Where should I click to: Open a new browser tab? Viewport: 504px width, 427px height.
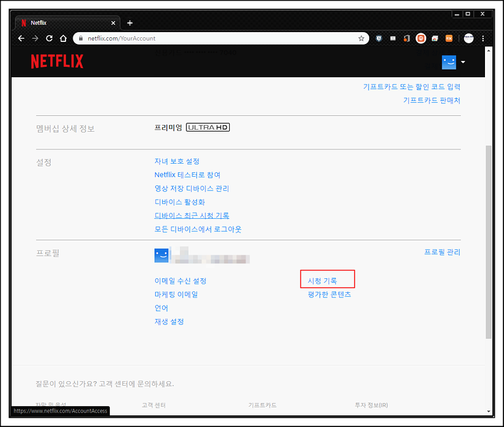(x=130, y=23)
